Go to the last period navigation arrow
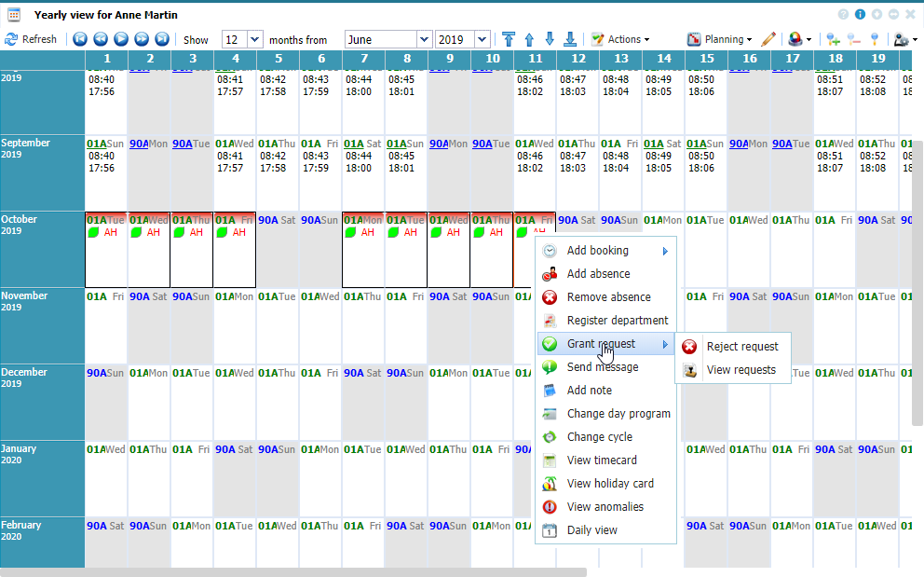This screenshot has height=577, width=924. point(162,39)
